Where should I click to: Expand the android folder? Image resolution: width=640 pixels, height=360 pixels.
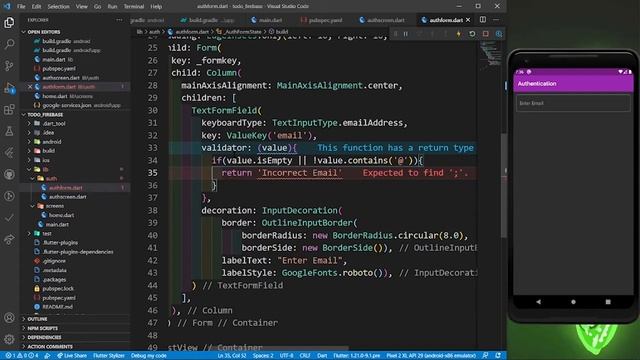(x=51, y=142)
